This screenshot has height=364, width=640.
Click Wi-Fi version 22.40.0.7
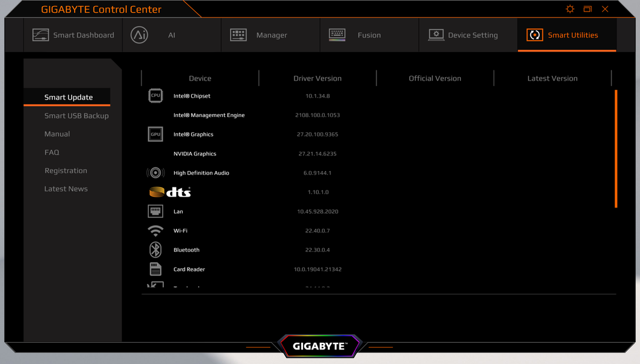pos(318,231)
